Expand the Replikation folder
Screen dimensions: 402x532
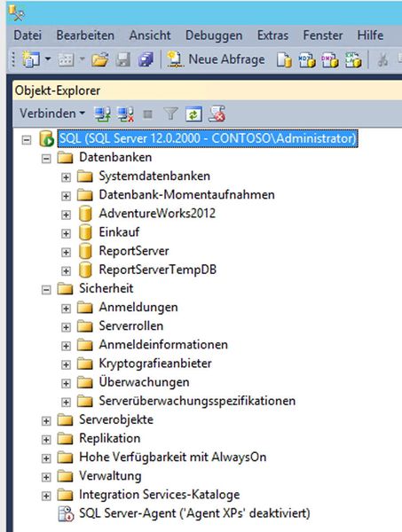[46, 440]
